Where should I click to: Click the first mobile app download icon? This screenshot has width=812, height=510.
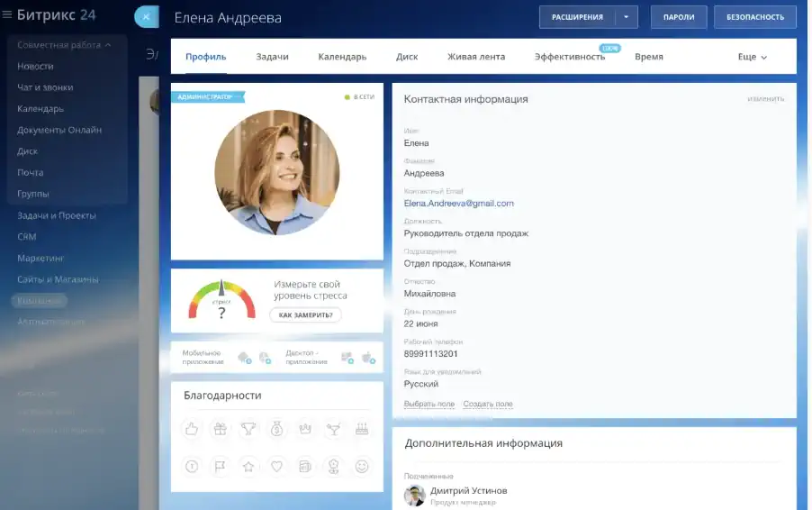pyautogui.click(x=245, y=357)
